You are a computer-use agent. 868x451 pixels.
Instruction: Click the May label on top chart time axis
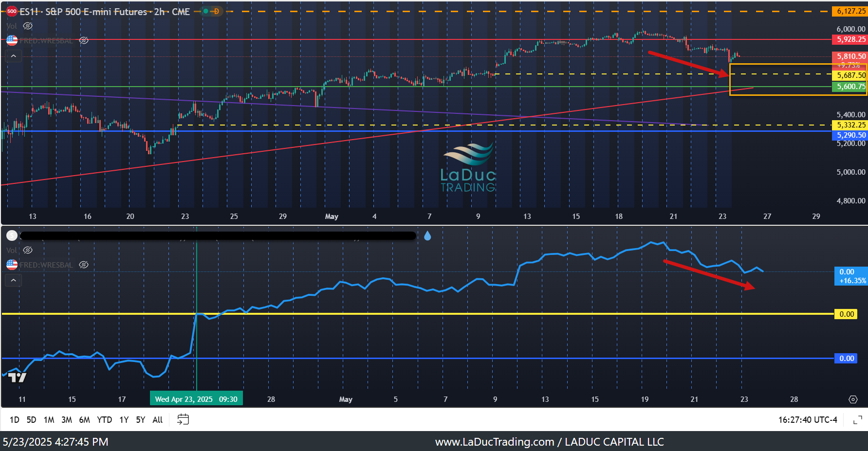(x=332, y=216)
